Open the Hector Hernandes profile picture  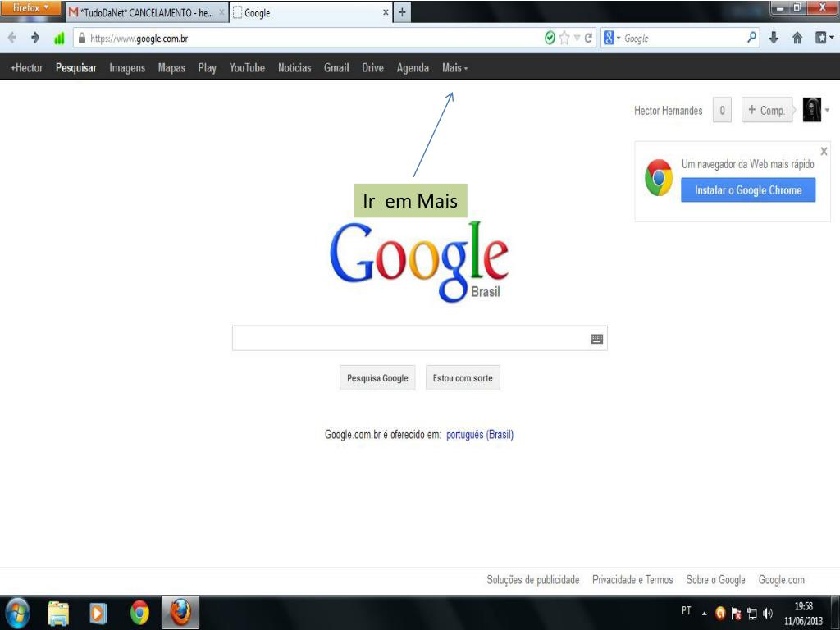coord(811,110)
